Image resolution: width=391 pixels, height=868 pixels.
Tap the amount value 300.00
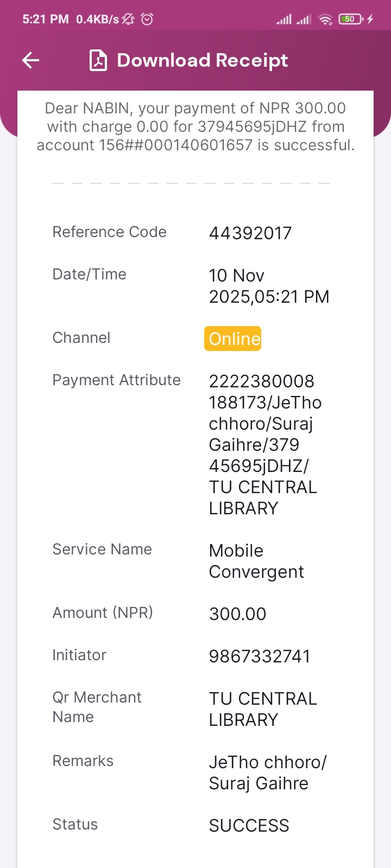click(238, 614)
